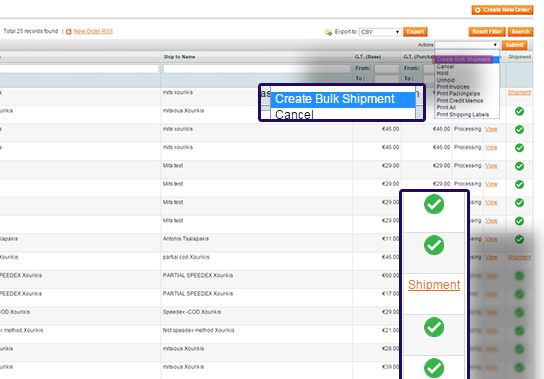
Task: Click the €60.00 base total cell
Action: (390, 276)
